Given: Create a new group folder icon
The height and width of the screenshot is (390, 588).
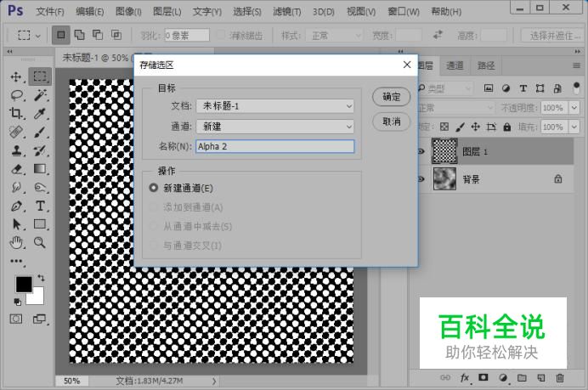Looking at the screenshot, I should 522,377.
